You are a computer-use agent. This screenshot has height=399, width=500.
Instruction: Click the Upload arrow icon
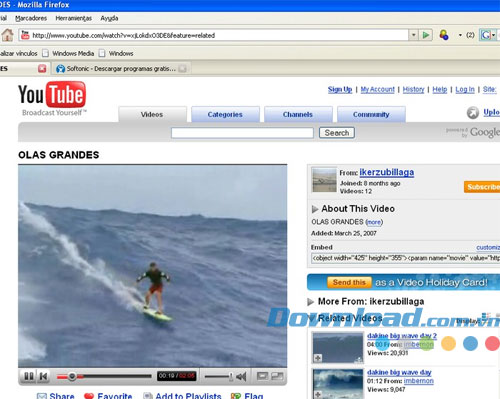point(473,113)
